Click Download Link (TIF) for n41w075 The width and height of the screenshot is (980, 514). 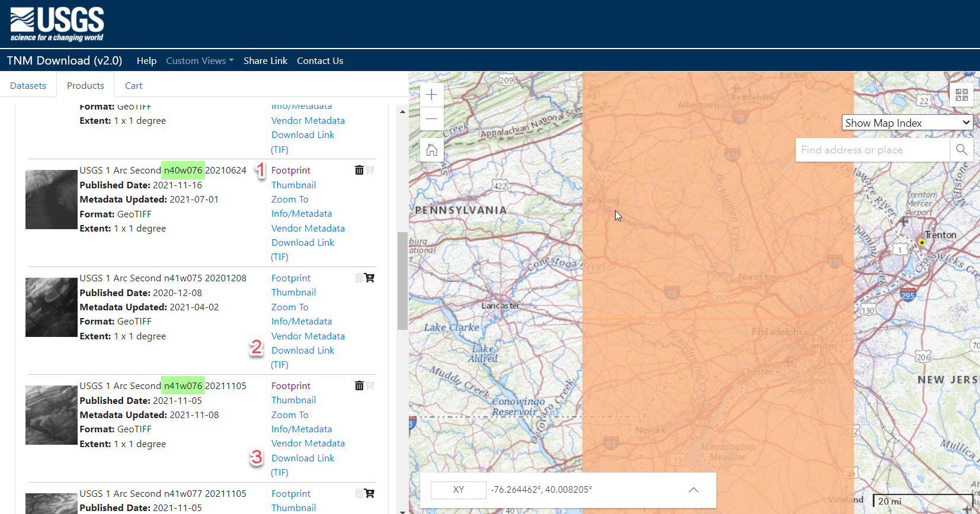coord(303,351)
